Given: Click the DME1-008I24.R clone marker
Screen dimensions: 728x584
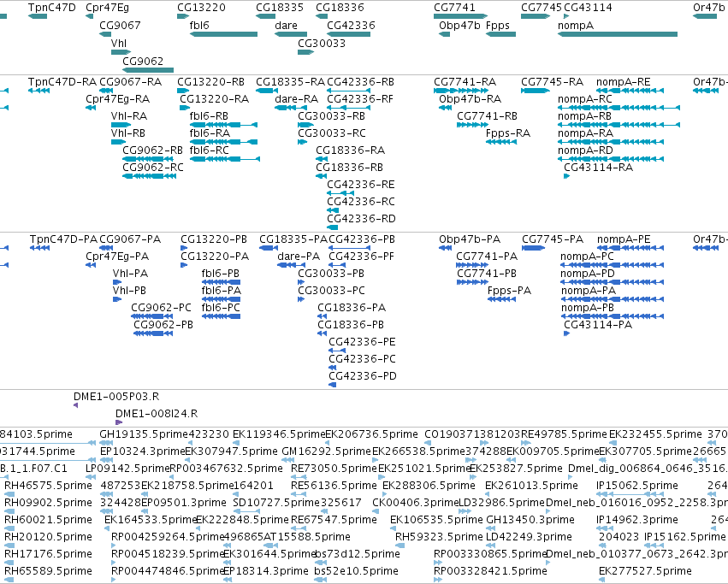Looking at the screenshot, I should 118,422.
